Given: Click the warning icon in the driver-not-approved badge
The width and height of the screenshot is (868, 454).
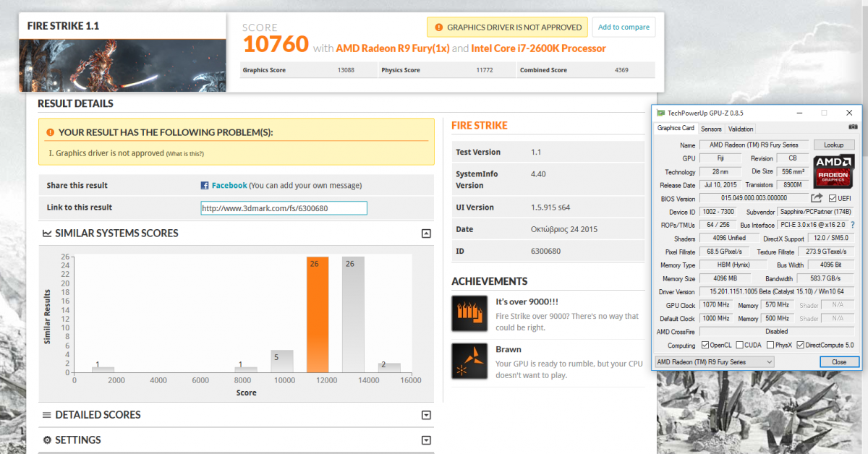Looking at the screenshot, I should (438, 27).
